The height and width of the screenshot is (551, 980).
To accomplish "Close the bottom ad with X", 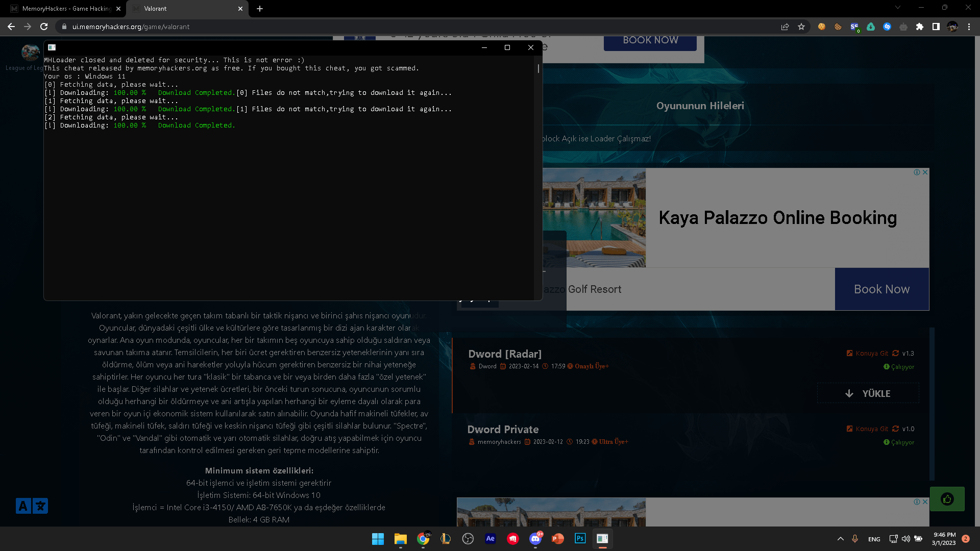I will pyautogui.click(x=925, y=502).
